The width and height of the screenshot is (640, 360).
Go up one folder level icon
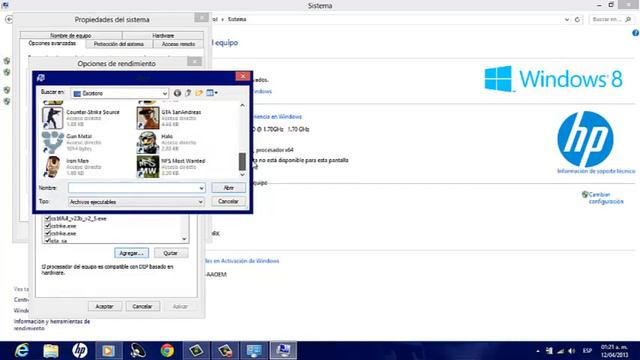click(x=188, y=93)
